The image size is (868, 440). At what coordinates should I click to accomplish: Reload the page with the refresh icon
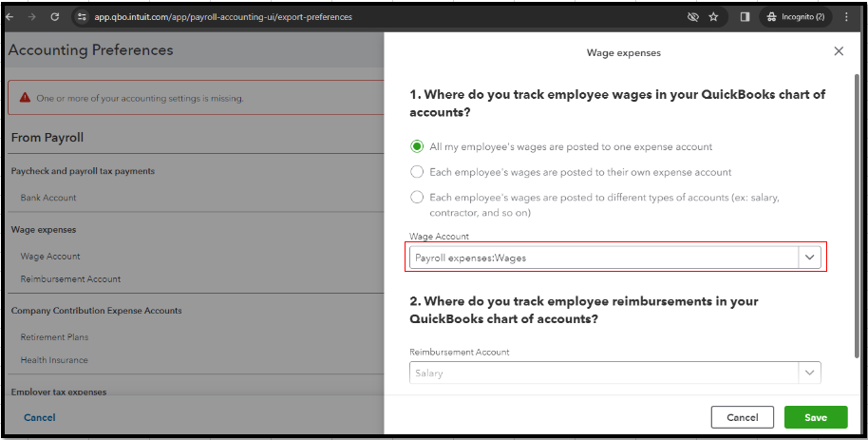point(54,17)
